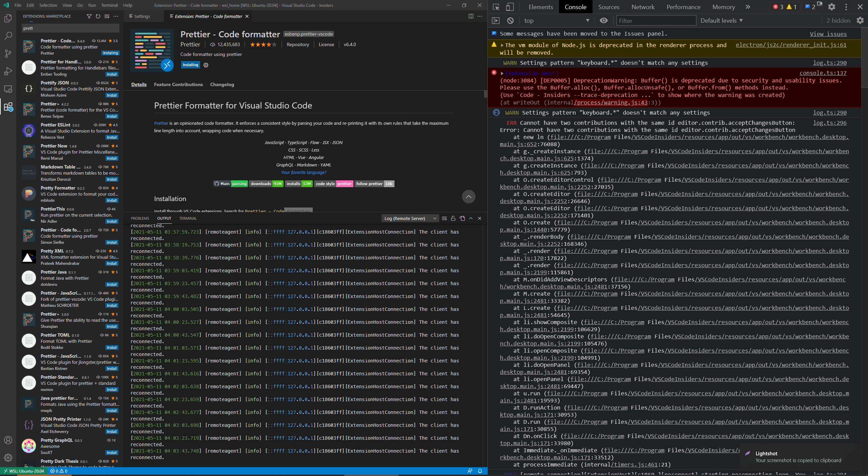Open the Log (Remote Server) dropdown
The image size is (868, 476).
[410, 218]
